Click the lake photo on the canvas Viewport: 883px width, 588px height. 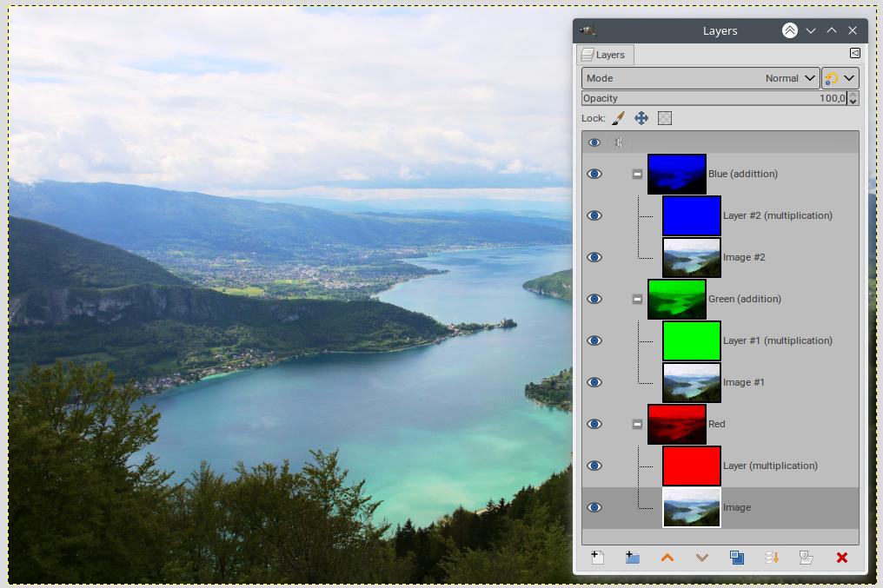(x=290, y=295)
